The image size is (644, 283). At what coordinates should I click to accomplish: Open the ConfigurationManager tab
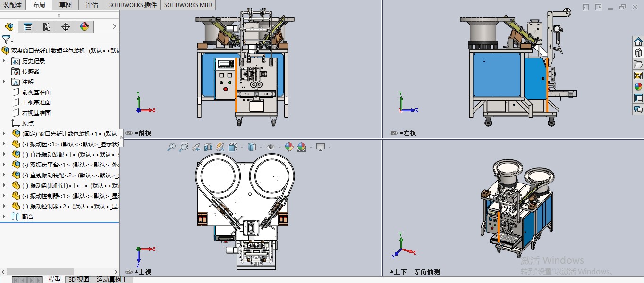[x=46, y=27]
